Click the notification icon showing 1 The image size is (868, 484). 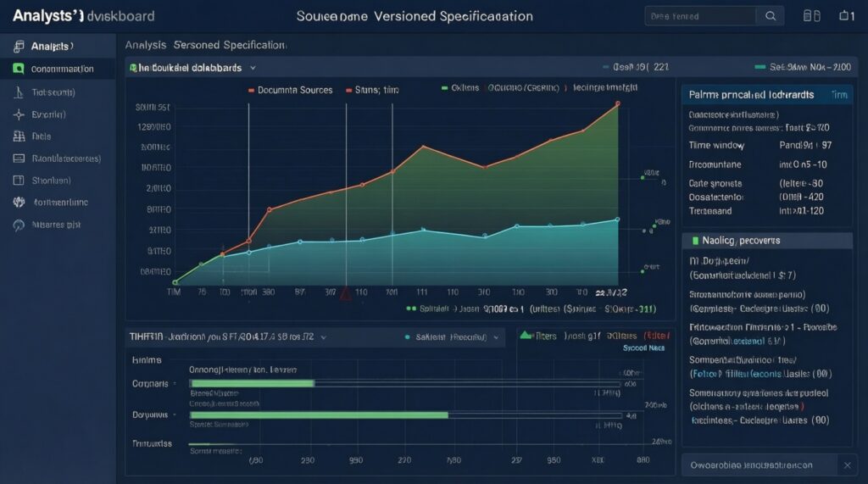point(846,16)
